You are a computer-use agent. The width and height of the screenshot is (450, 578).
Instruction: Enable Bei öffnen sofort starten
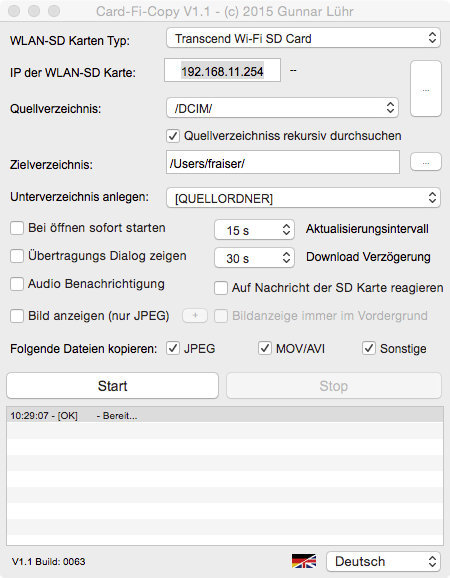click(x=17, y=228)
